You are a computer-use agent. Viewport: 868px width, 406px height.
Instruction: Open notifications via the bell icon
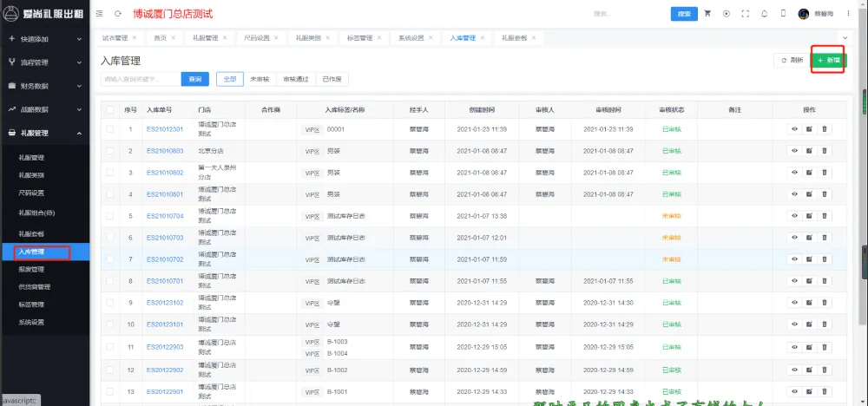[x=764, y=14]
